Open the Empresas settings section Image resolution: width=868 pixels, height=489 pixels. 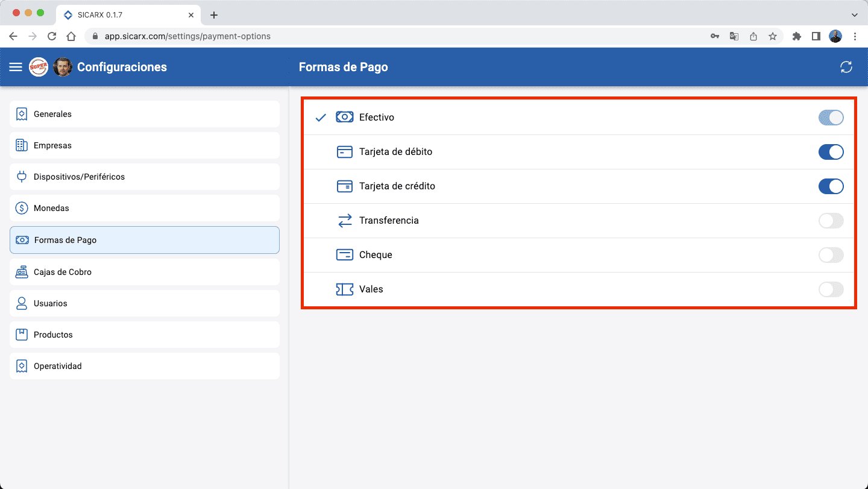pos(52,145)
